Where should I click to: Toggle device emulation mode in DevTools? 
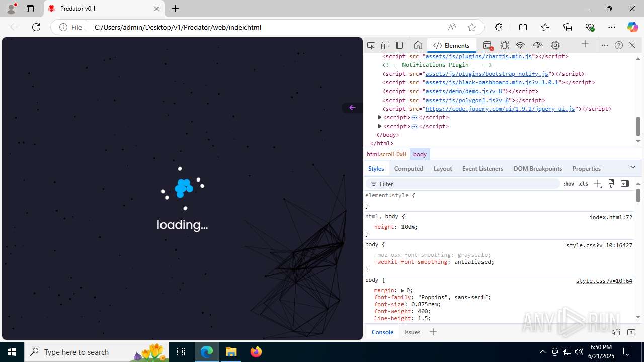(385, 45)
